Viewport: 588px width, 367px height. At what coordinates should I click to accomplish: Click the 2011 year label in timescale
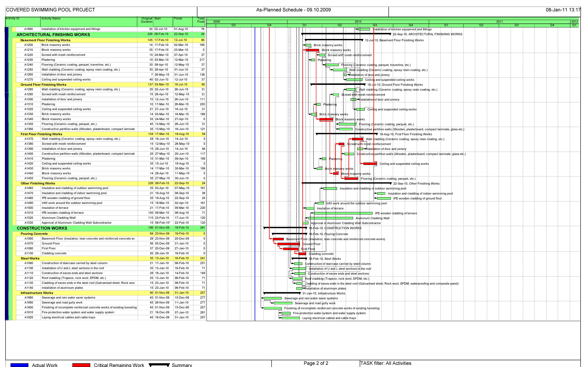(499, 22)
